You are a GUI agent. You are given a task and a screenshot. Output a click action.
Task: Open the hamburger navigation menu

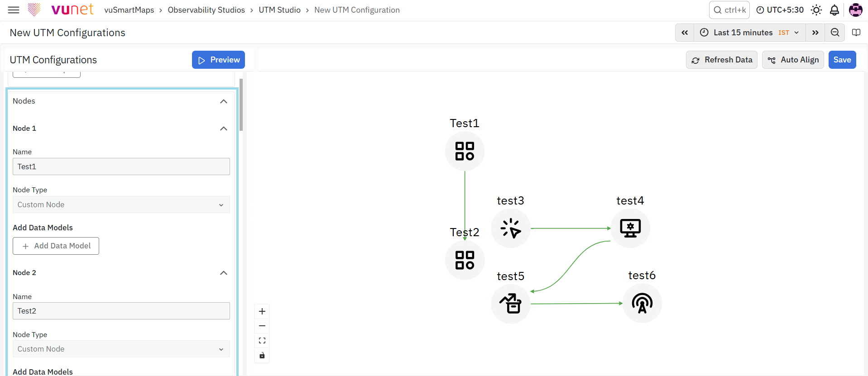14,10
